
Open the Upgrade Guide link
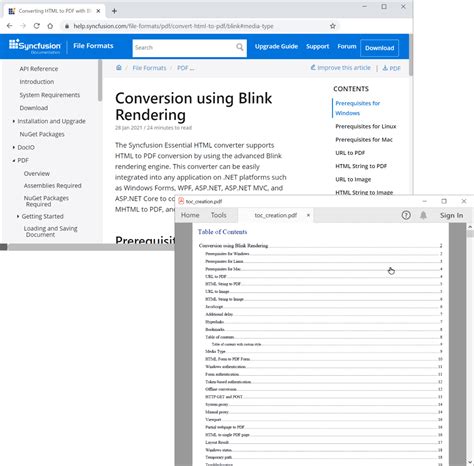[x=276, y=47]
